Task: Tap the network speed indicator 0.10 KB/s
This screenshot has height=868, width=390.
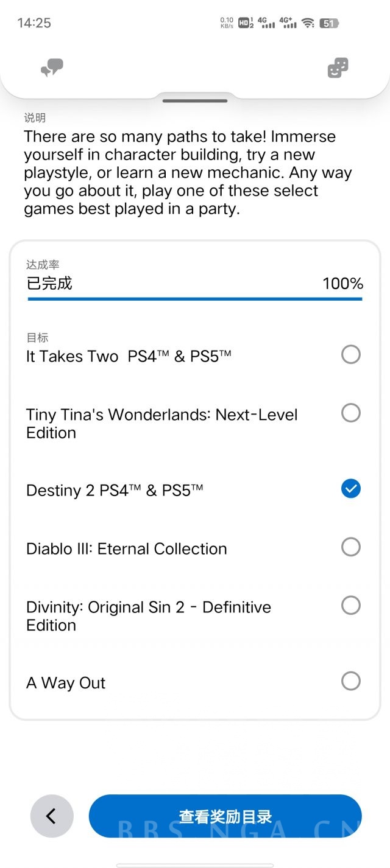Action: point(225,23)
